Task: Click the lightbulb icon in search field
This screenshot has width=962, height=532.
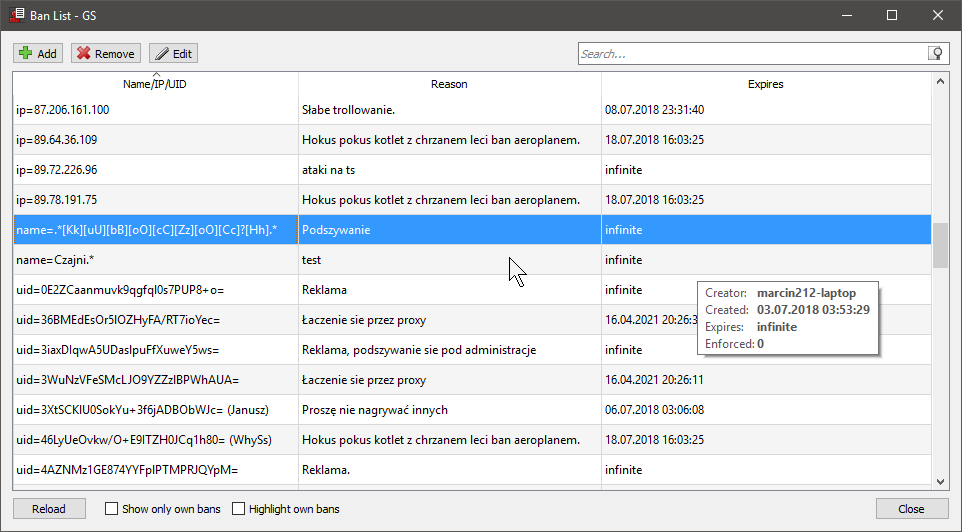Action: tap(936, 54)
